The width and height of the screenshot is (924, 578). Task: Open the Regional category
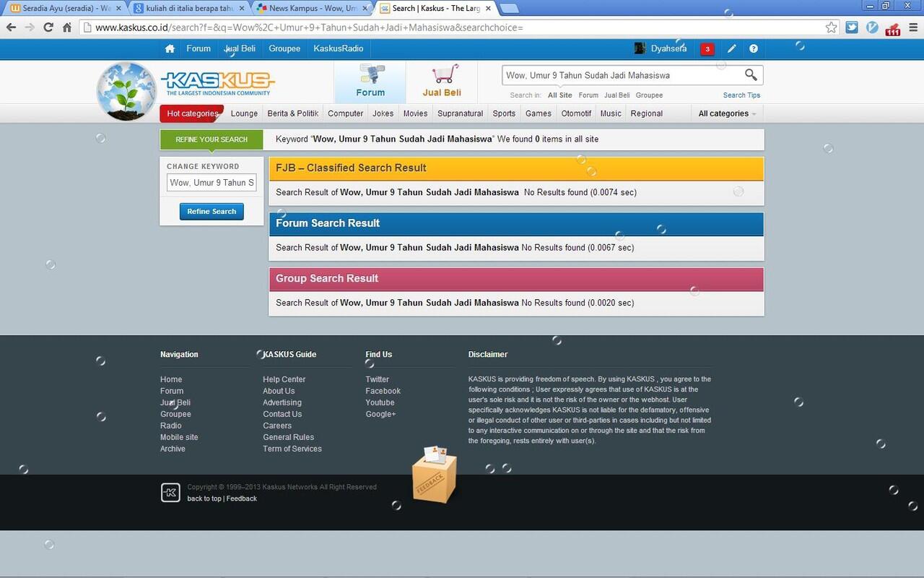coord(647,113)
